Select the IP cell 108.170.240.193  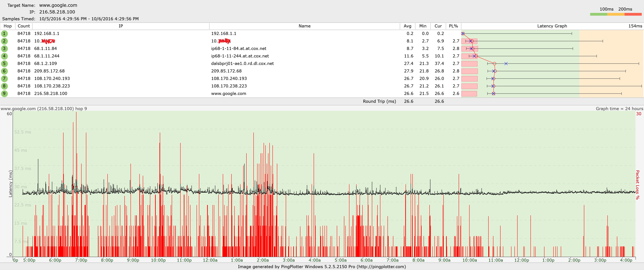[52, 79]
